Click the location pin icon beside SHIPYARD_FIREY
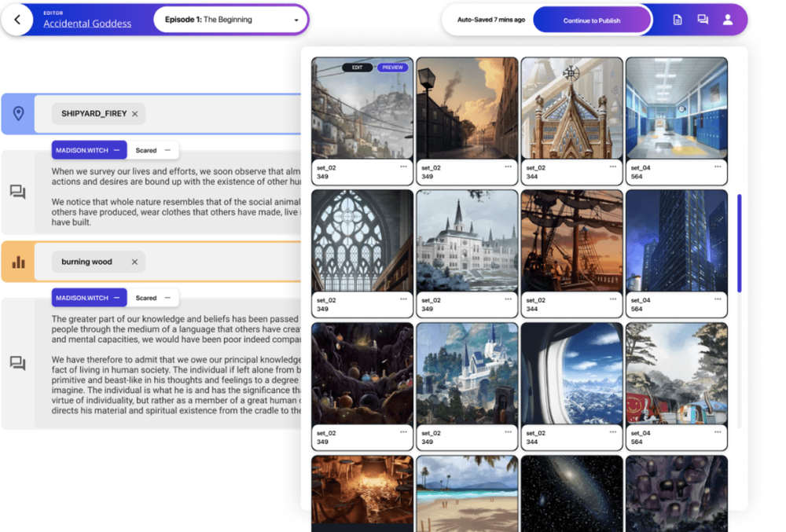Screen dimensions: 786x532 (x=19, y=114)
